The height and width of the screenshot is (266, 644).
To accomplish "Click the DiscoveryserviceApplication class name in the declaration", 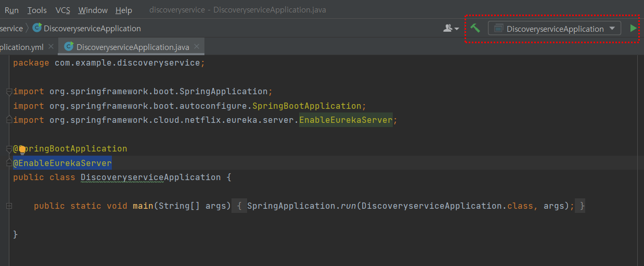I will [x=151, y=177].
